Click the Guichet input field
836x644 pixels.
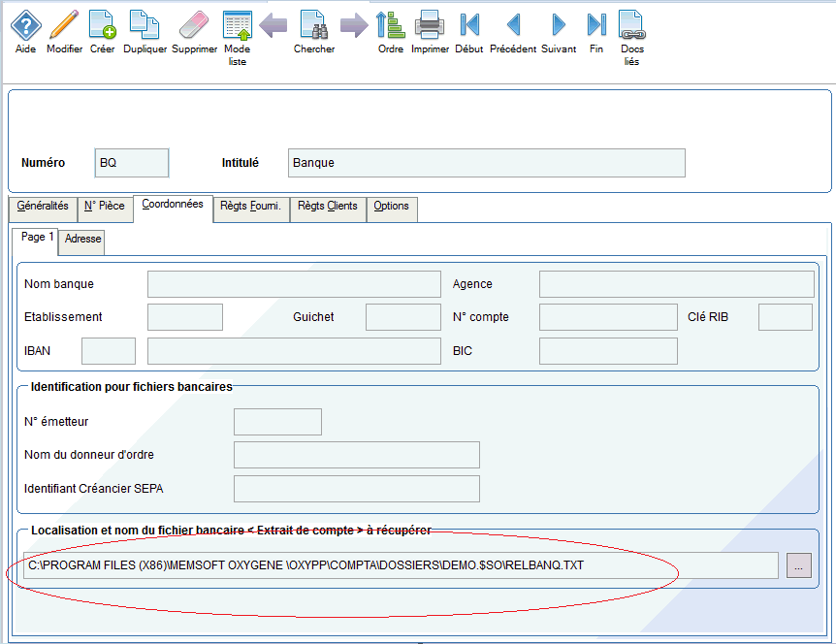tap(403, 317)
